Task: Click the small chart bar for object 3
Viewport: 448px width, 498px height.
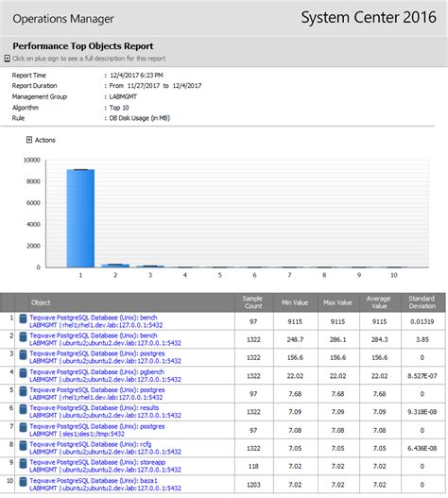Action: [x=150, y=266]
